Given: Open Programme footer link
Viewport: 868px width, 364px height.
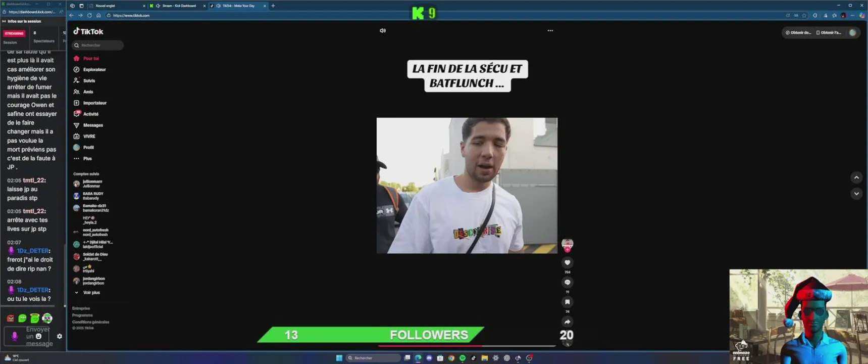Looking at the screenshot, I should coord(82,315).
